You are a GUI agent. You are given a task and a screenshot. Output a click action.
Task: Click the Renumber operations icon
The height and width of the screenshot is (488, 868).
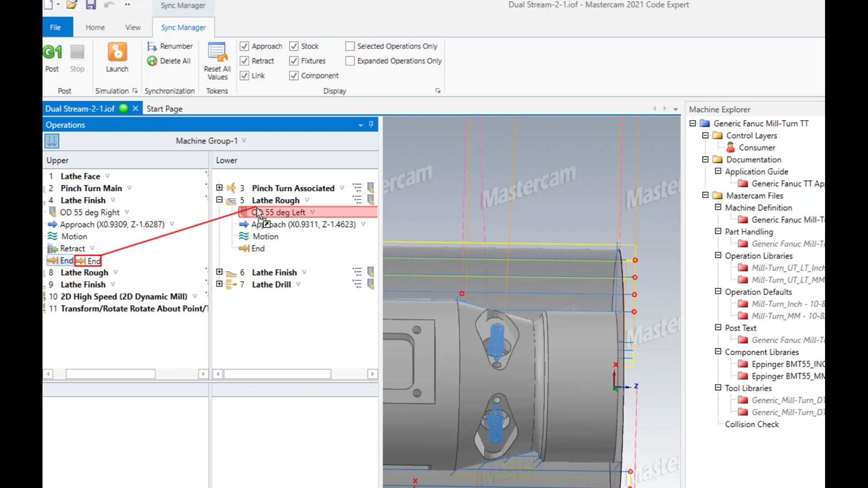[152, 46]
